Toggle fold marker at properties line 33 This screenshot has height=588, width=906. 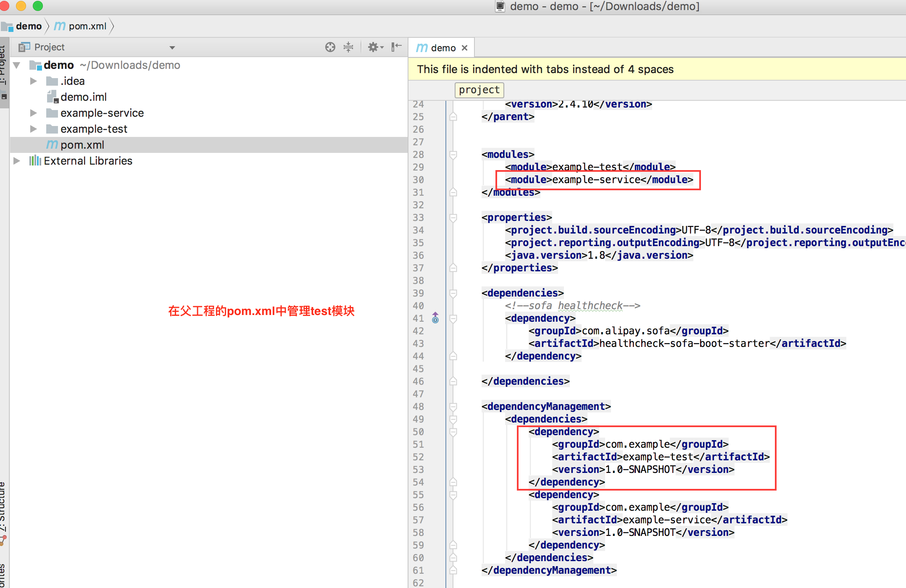pos(453,218)
